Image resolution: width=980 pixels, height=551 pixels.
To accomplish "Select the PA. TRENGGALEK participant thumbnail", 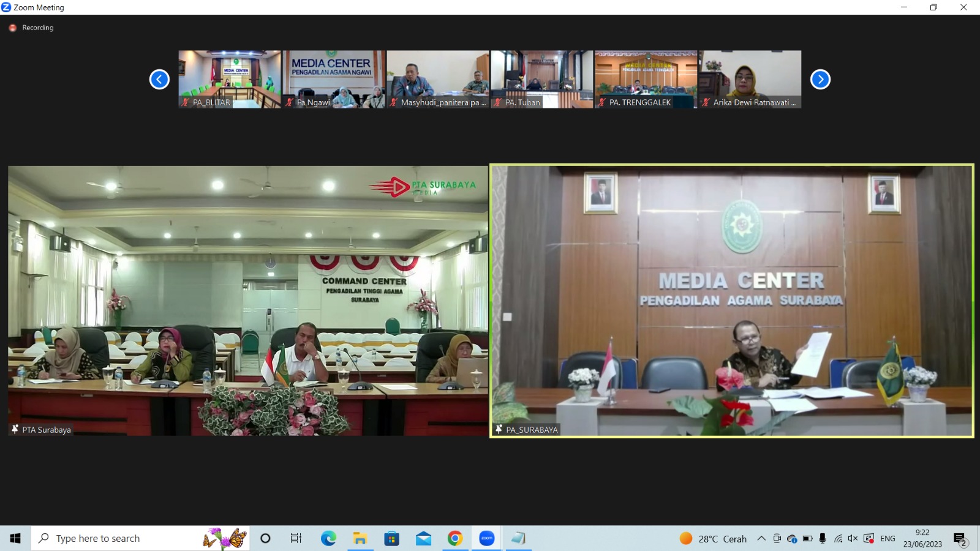I will point(646,79).
